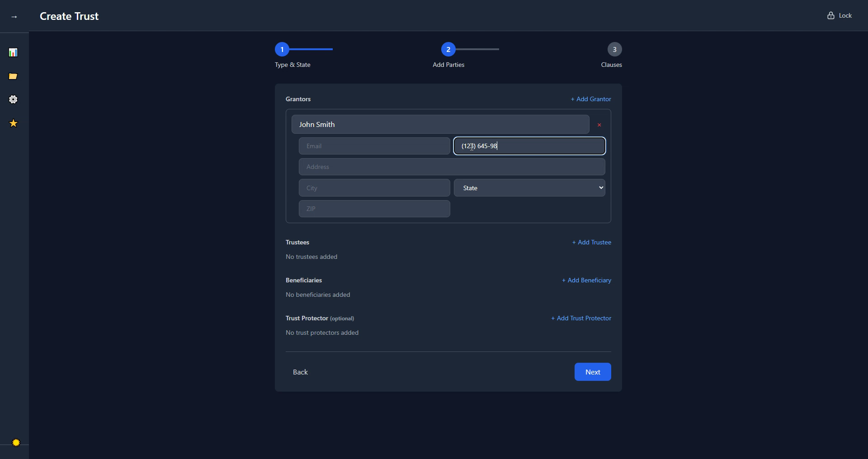Click into the phone number field
Image resolution: width=868 pixels, height=459 pixels.
coord(529,146)
